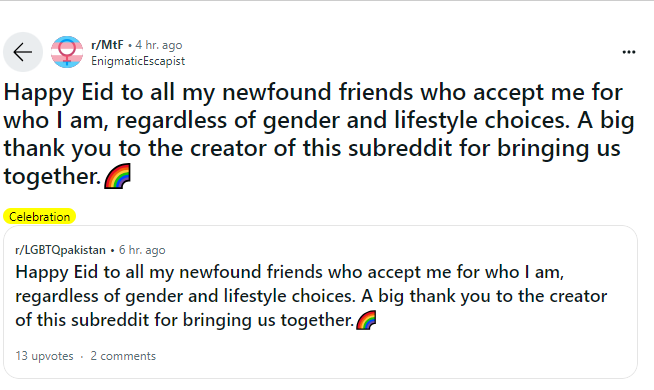Open EnigmaticEscapist's user profile
Viewport: 654px width, 390px height.
[x=138, y=61]
